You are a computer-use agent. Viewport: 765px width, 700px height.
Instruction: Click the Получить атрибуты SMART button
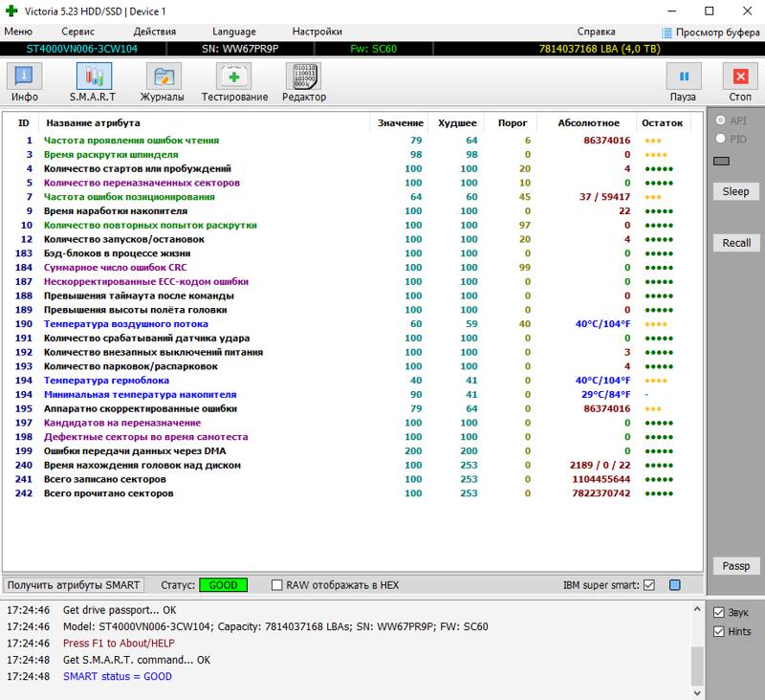74,585
